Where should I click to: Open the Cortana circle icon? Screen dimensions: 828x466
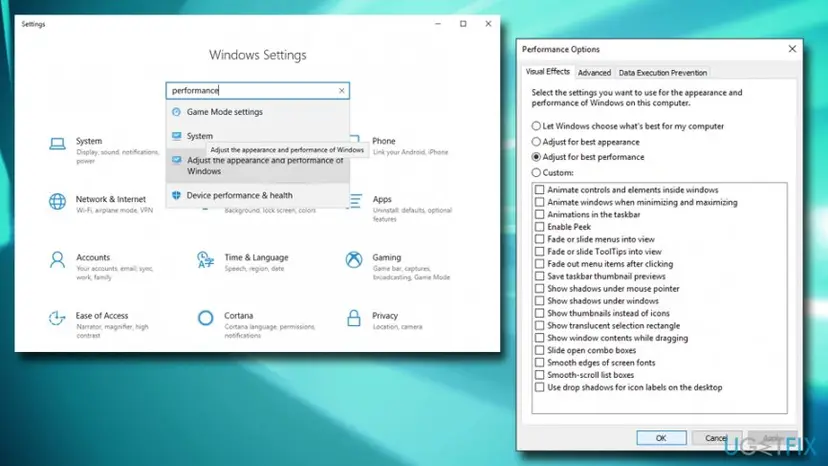pos(205,318)
